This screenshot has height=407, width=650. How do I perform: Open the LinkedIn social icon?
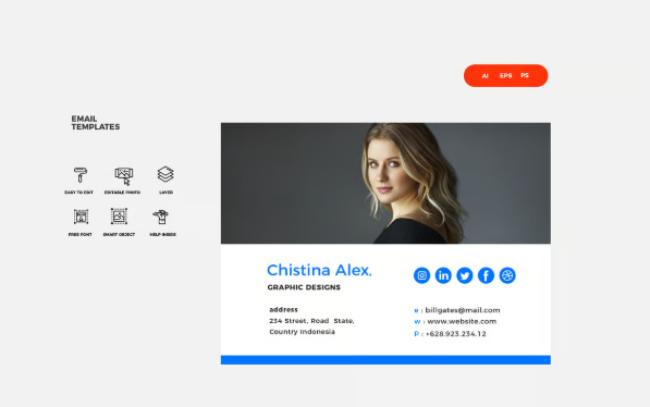coord(443,276)
